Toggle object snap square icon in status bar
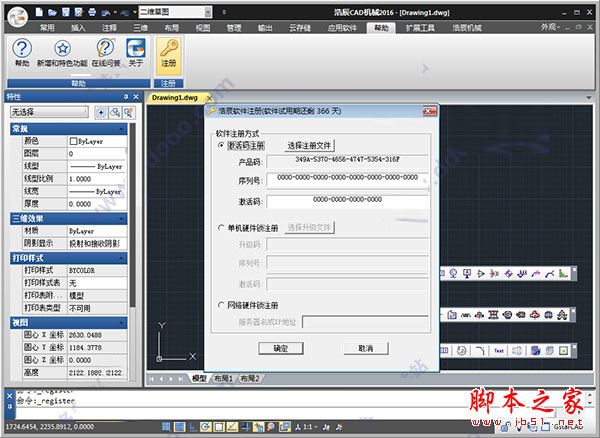This screenshot has height=438, width=600. [219, 427]
